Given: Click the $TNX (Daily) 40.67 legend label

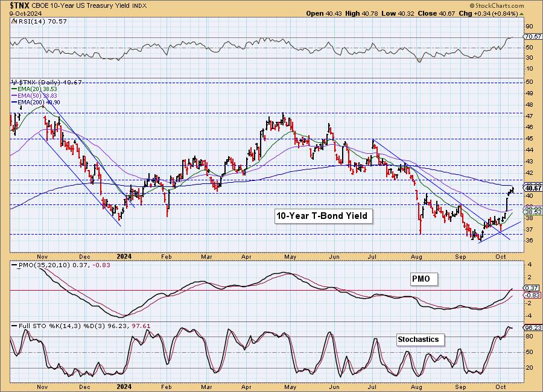Looking at the screenshot, I should pyautogui.click(x=49, y=82).
